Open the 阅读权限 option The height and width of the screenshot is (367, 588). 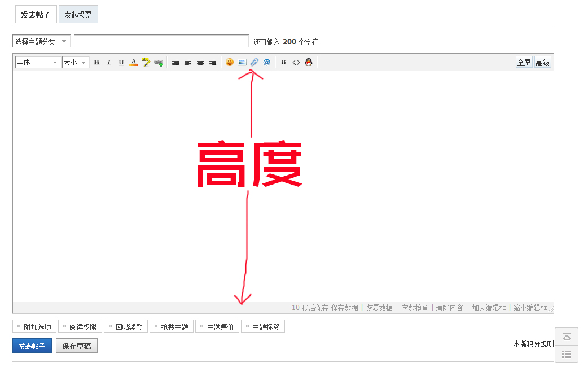coord(79,326)
